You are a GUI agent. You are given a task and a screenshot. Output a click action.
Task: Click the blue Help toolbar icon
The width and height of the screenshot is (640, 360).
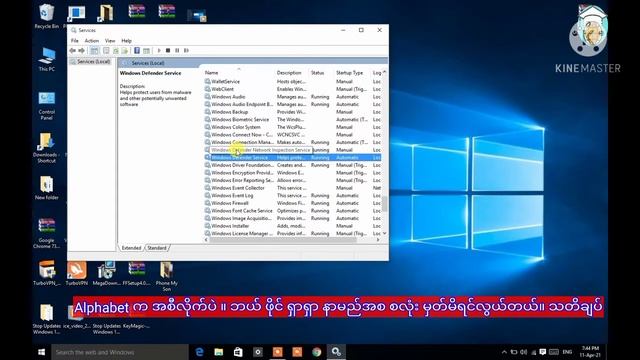click(x=137, y=51)
